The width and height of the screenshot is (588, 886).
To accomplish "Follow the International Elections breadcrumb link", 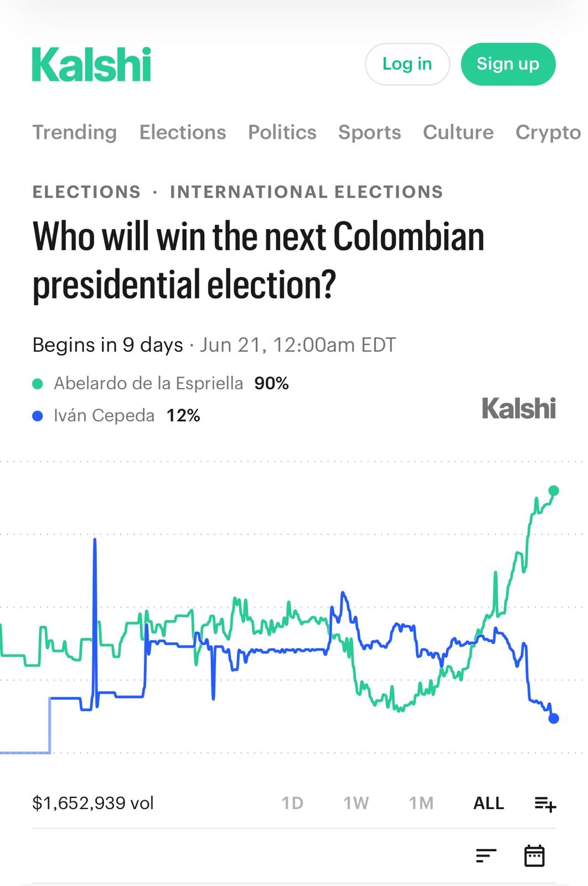I will tap(307, 192).
